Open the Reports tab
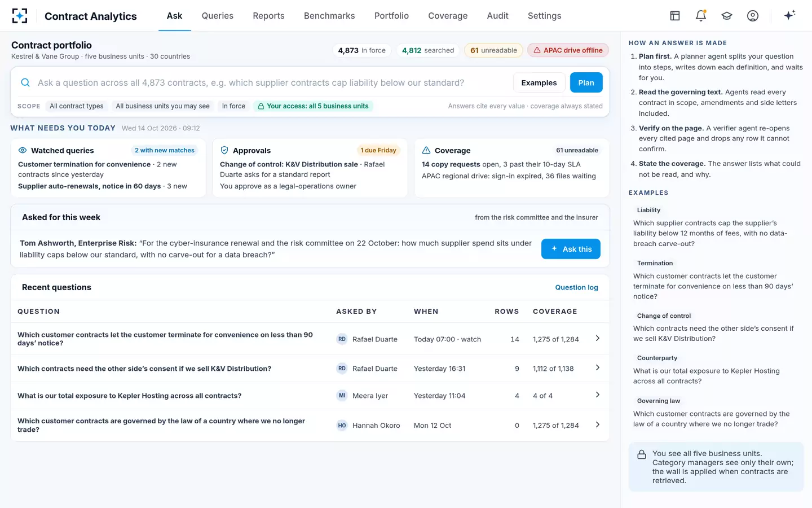Screen dimensions: 812x508 [x=268, y=16]
